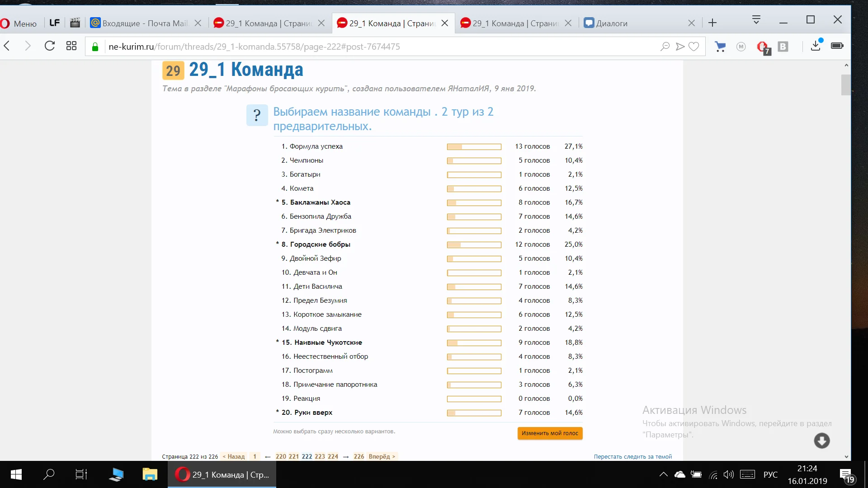Click the shopping cart extension icon
Image resolution: width=868 pixels, height=488 pixels.
coord(720,47)
